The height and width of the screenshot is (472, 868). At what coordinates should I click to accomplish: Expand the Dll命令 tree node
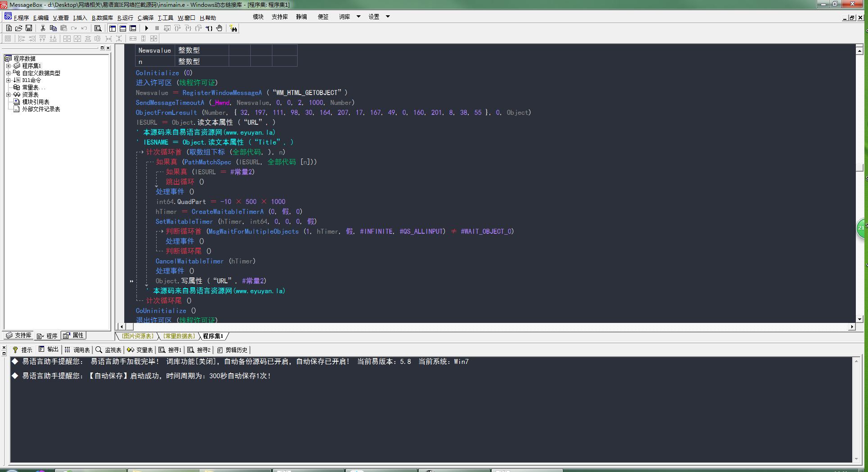point(8,80)
